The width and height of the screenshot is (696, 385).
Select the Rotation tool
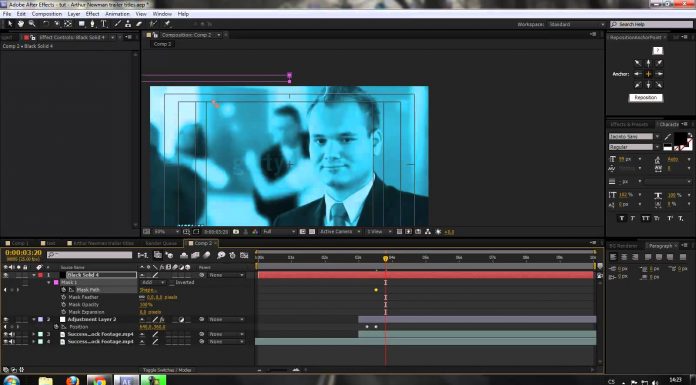(x=46, y=24)
